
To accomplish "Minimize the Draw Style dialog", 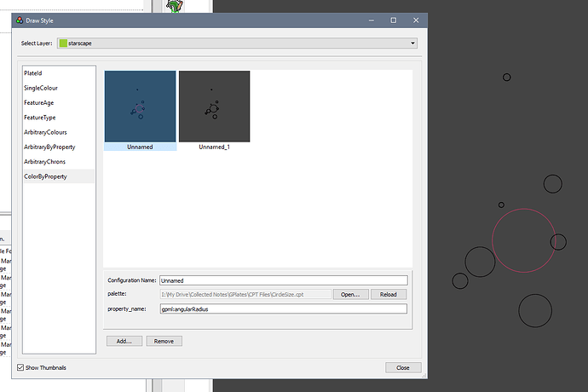I will [372, 20].
